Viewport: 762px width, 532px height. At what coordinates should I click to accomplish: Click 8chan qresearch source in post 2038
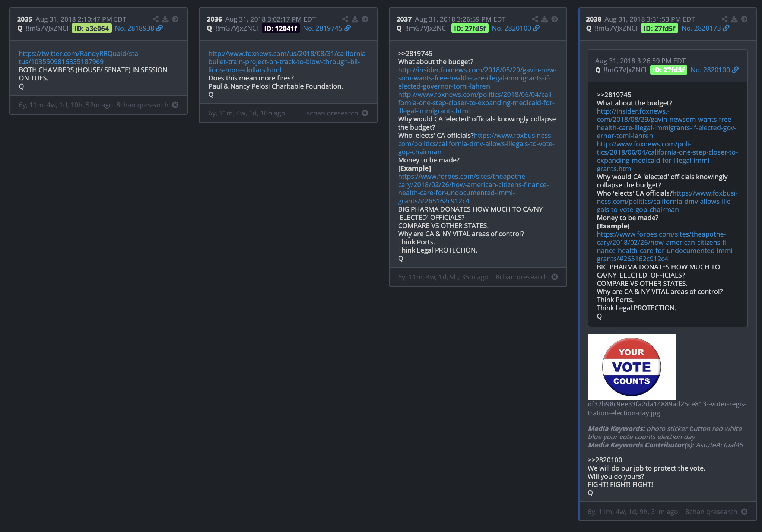[711, 512]
